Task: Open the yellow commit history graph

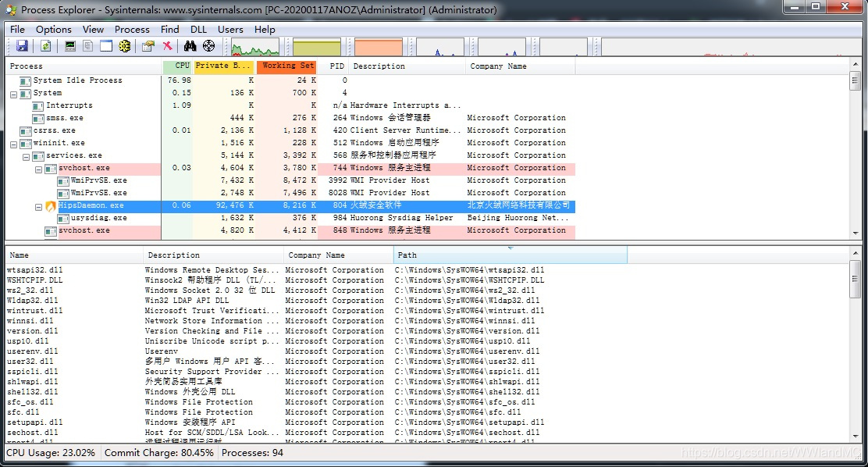Action: point(317,47)
